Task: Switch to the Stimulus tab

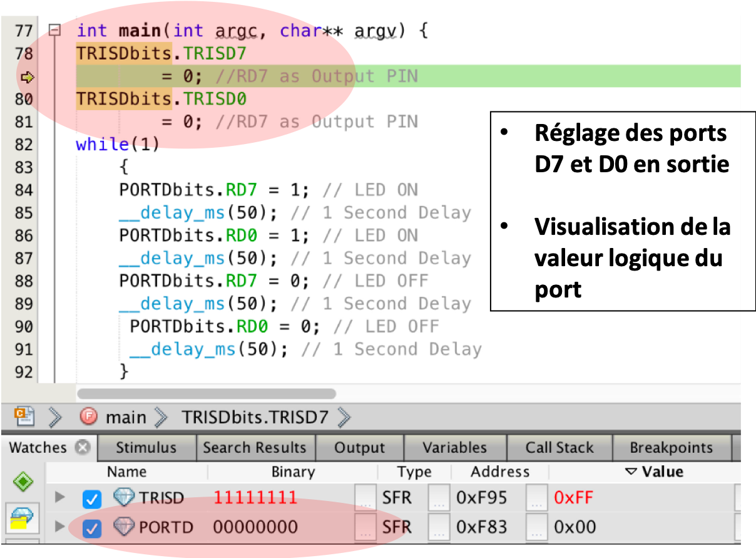Action: [146, 448]
